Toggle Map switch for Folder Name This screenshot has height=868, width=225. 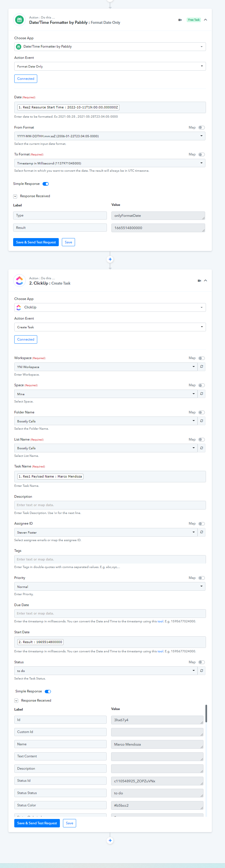[x=201, y=413]
